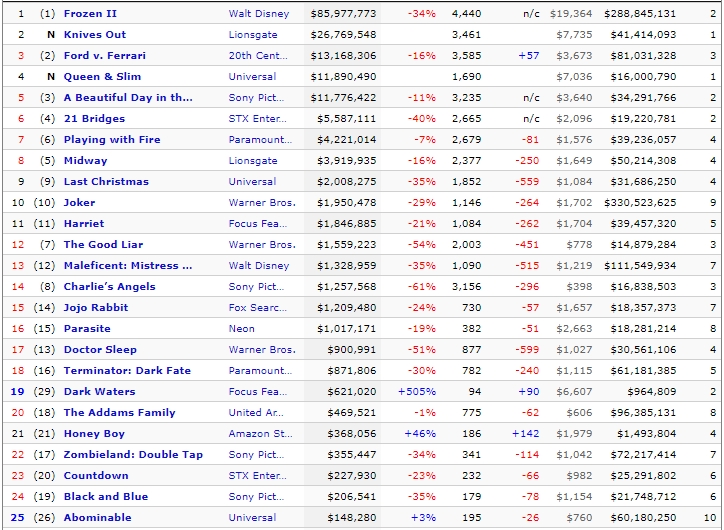Select Parasite per-theater average $2,663
724x530 pixels.
pyautogui.click(x=574, y=329)
